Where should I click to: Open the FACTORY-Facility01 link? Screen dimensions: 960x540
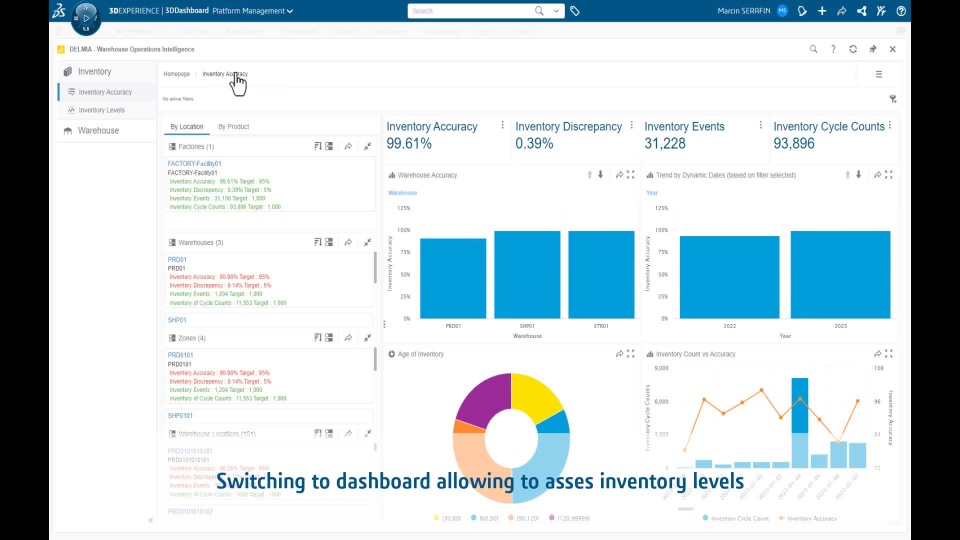click(x=195, y=163)
